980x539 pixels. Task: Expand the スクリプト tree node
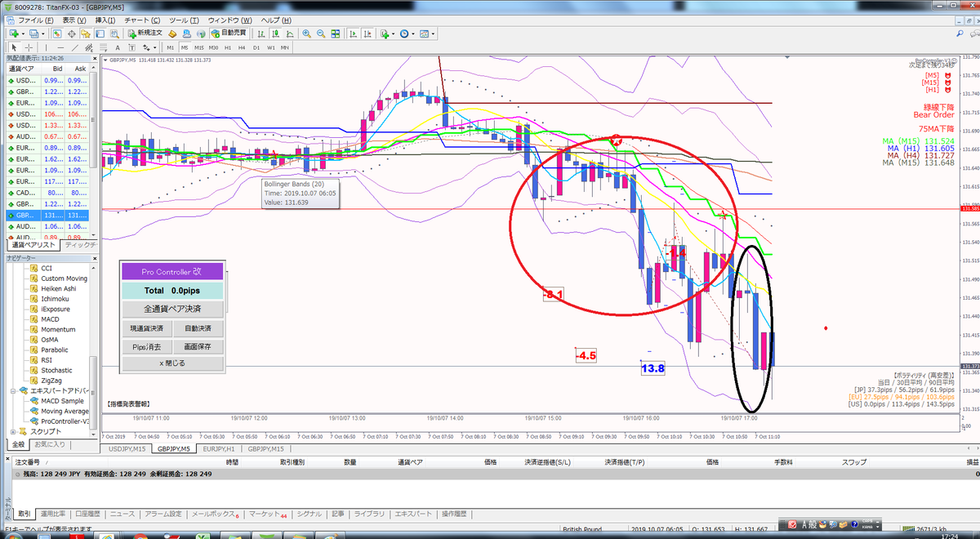pyautogui.click(x=13, y=431)
